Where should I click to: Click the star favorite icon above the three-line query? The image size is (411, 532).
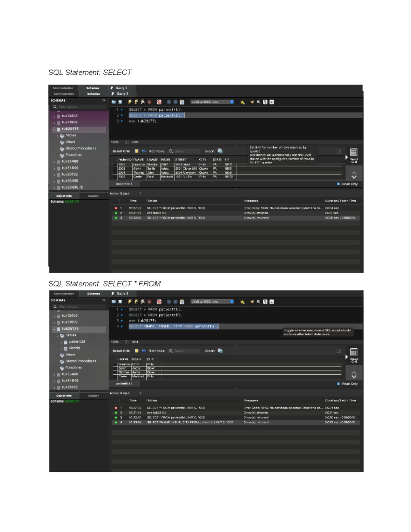point(242,102)
